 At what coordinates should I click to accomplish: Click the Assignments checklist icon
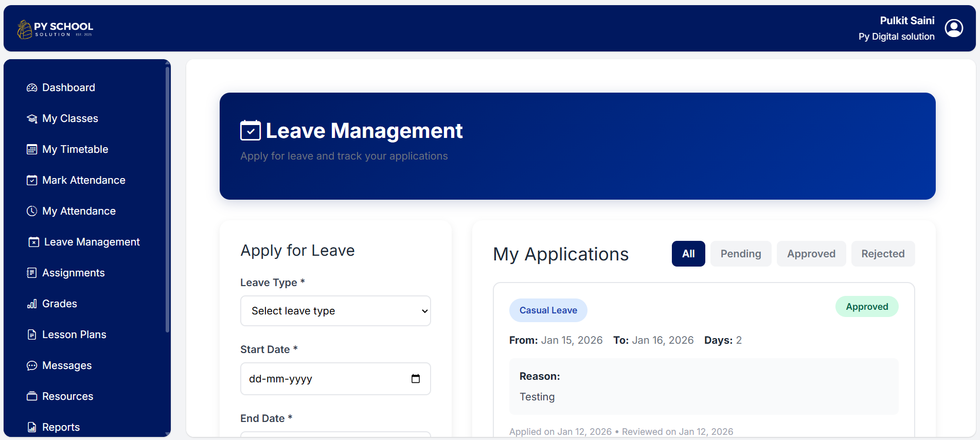pyautogui.click(x=32, y=273)
